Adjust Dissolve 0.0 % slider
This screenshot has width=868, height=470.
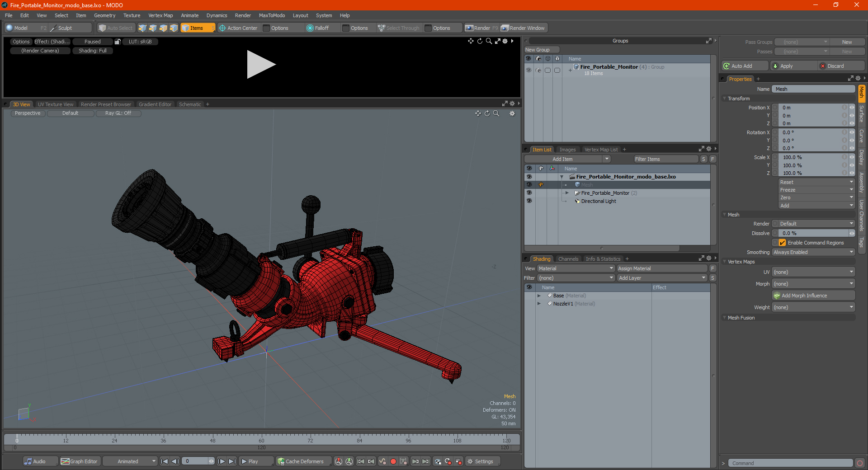[814, 233]
